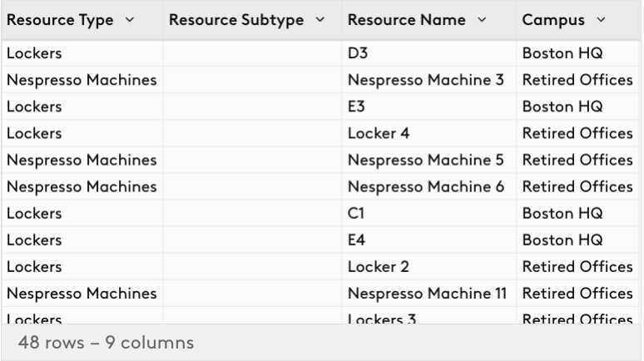Select the Locker 4 cell

tap(429, 133)
